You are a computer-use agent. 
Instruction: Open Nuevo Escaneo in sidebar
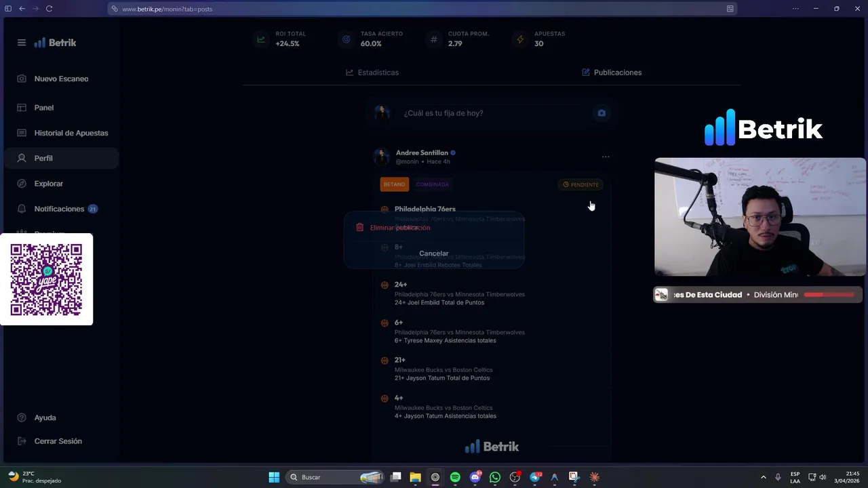[x=61, y=79]
